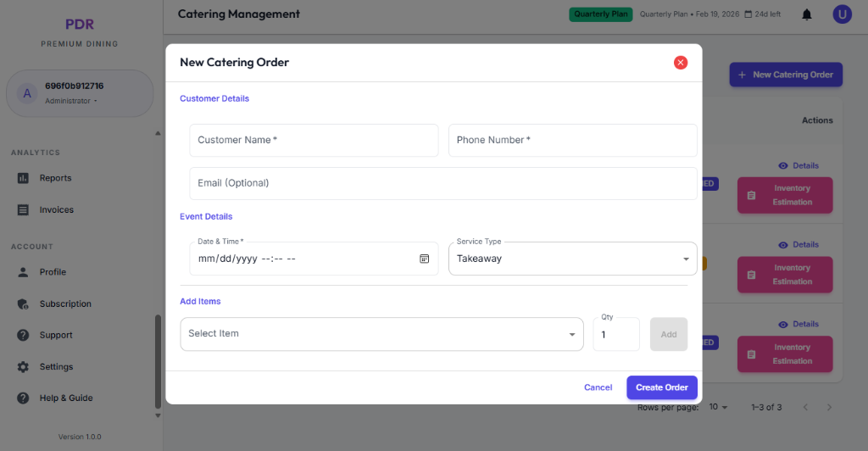Open the calendar picker in Date & Time
Image resolution: width=868 pixels, height=451 pixels.
(x=425, y=259)
